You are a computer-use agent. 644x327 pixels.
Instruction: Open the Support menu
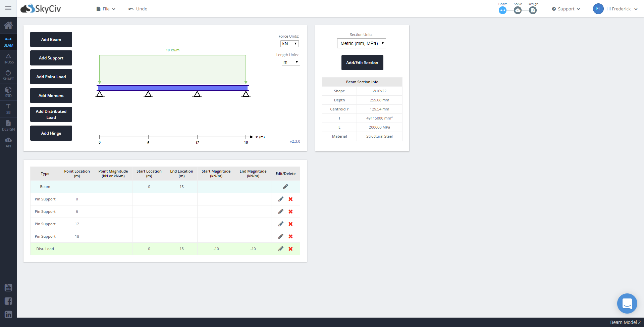(566, 9)
